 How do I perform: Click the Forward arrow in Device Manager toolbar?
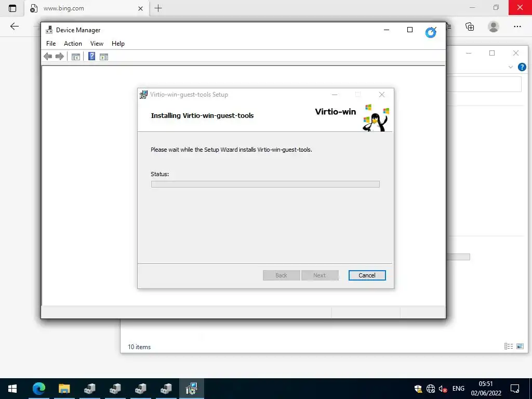(60, 57)
